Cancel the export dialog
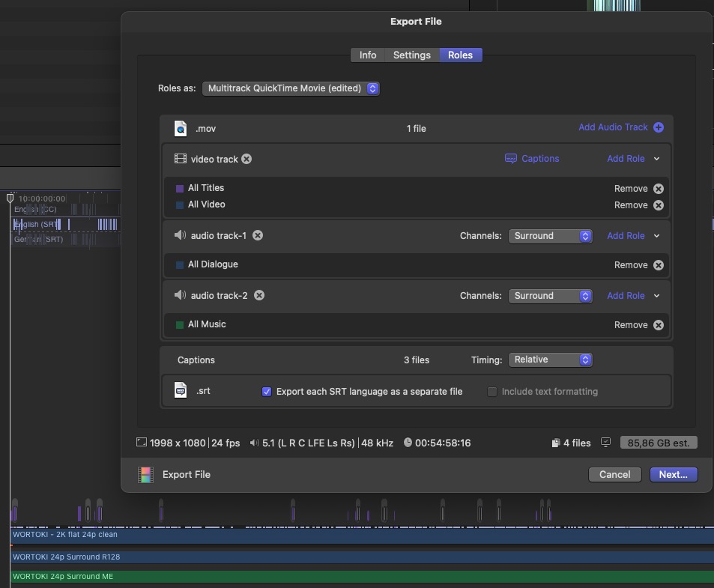Image resolution: width=714 pixels, height=588 pixels. tap(614, 474)
